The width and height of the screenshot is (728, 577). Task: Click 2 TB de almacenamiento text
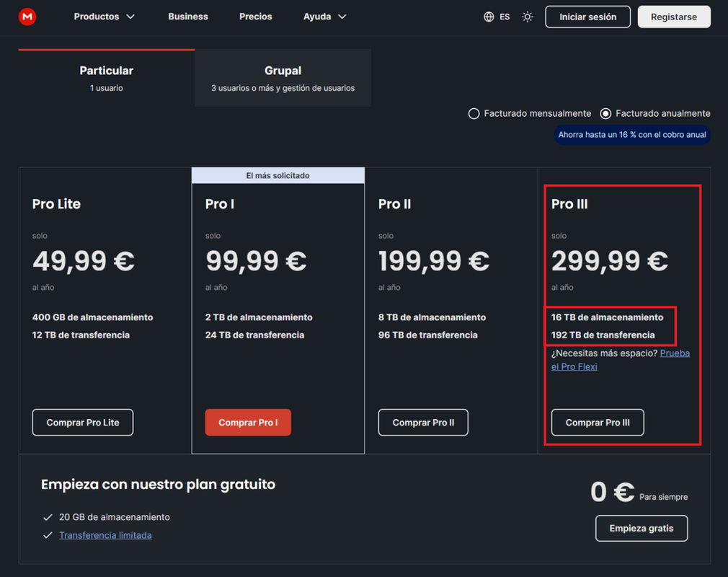click(x=259, y=317)
